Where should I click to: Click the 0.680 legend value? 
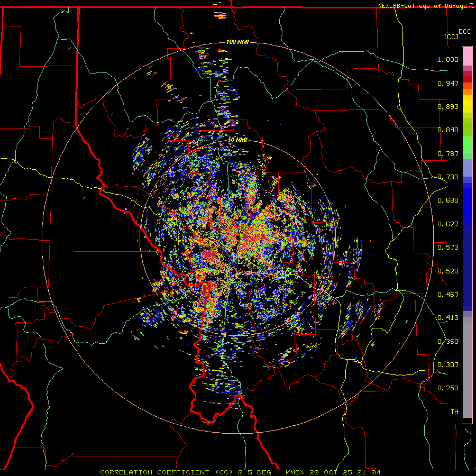448,200
